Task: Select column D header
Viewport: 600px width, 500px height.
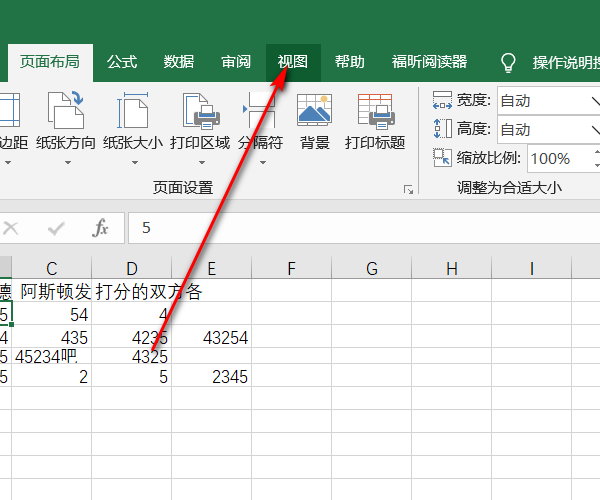Action: pyautogui.click(x=132, y=268)
